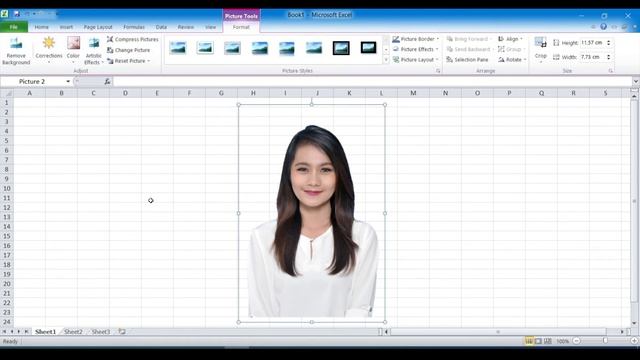
Task: Switch to Normal view in status bar
Action: (x=529, y=341)
